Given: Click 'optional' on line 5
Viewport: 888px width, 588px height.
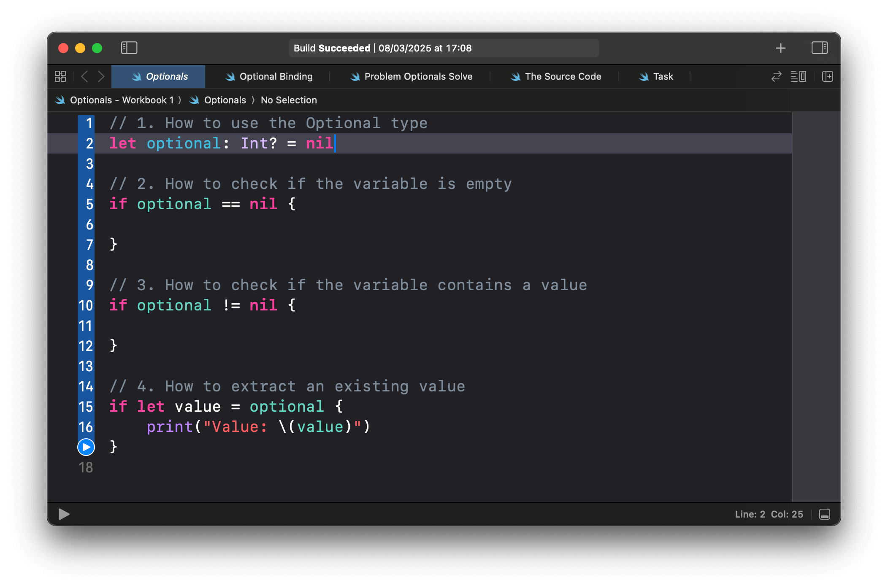Looking at the screenshot, I should pyautogui.click(x=174, y=204).
